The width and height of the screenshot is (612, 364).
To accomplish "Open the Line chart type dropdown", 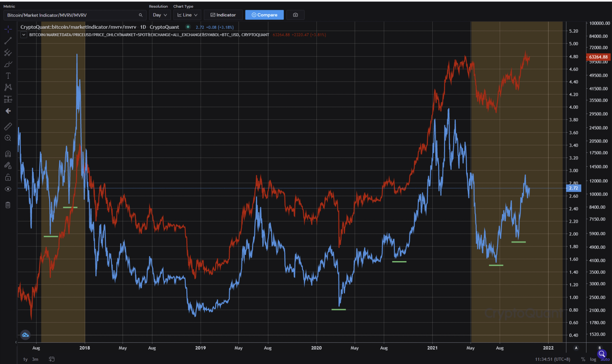I will pyautogui.click(x=187, y=15).
